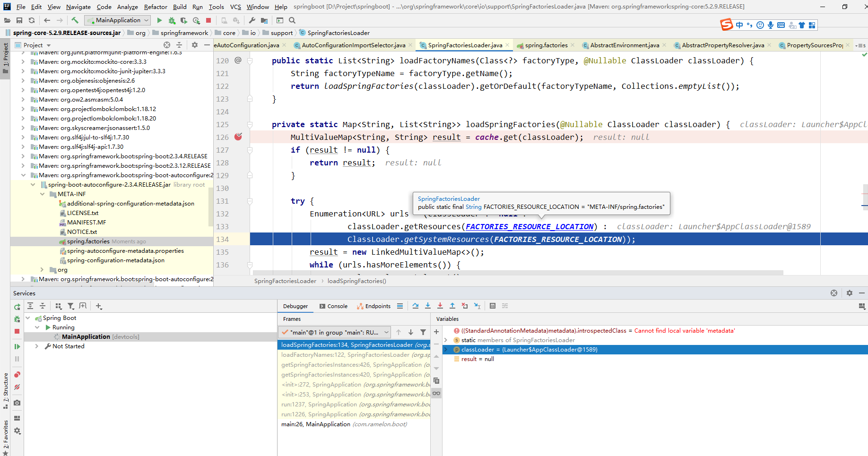The image size is (868, 456).
Task: Start debugging with the toolbar bug icon
Action: [172, 20]
